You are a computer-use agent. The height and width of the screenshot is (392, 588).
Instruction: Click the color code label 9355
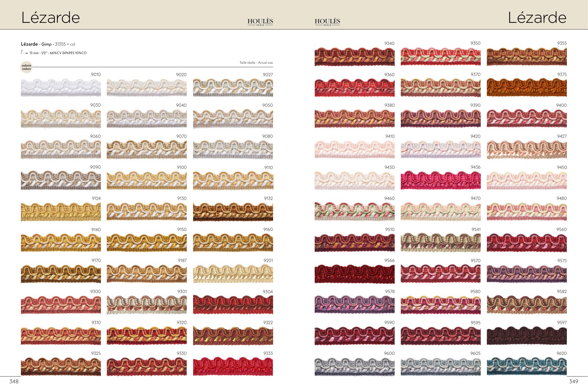coord(562,43)
